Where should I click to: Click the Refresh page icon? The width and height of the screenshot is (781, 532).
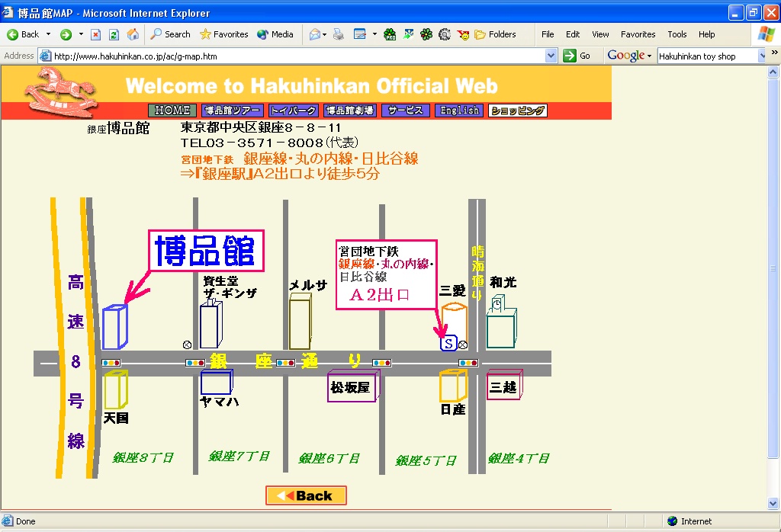click(114, 34)
